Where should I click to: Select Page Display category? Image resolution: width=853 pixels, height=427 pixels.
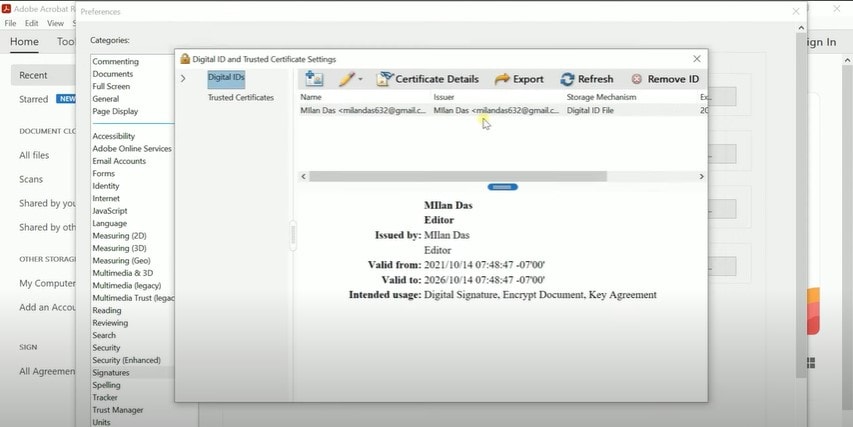click(x=115, y=112)
